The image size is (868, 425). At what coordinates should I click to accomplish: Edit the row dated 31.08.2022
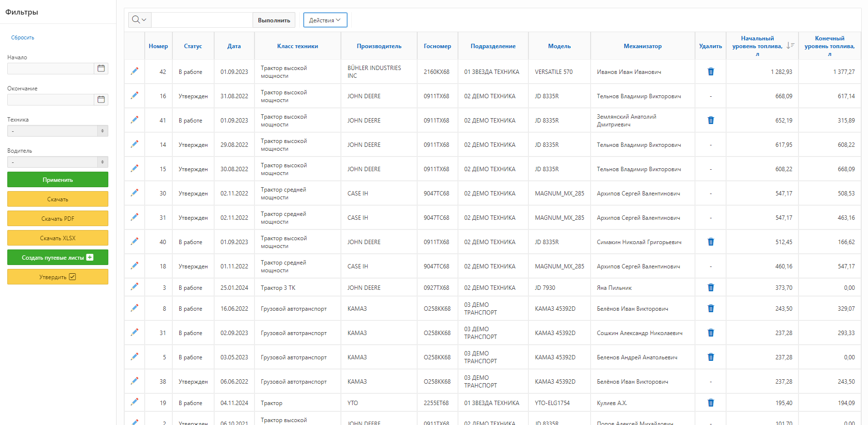click(135, 95)
